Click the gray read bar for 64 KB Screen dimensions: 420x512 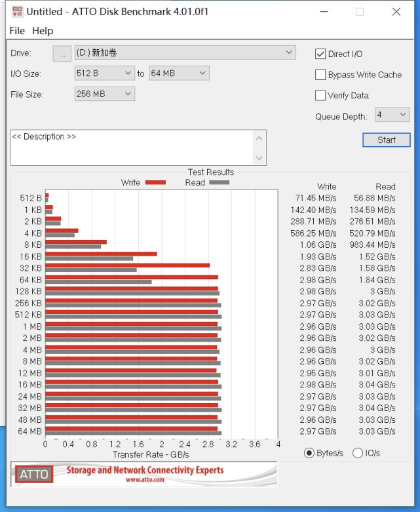(98, 282)
